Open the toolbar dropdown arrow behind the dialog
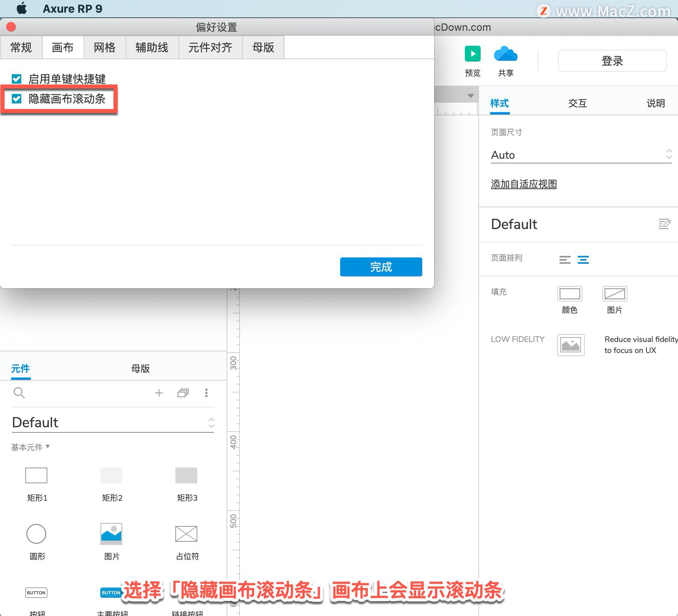Image resolution: width=678 pixels, height=616 pixels. [x=470, y=96]
